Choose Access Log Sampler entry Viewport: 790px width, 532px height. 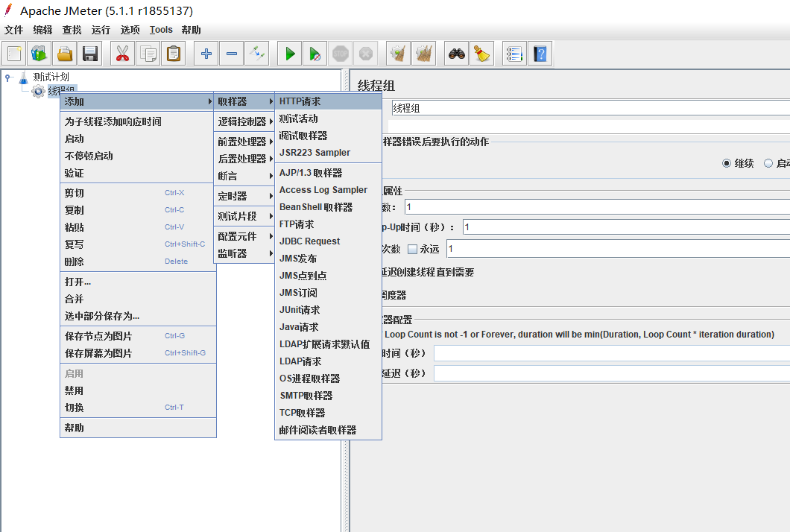click(328, 190)
